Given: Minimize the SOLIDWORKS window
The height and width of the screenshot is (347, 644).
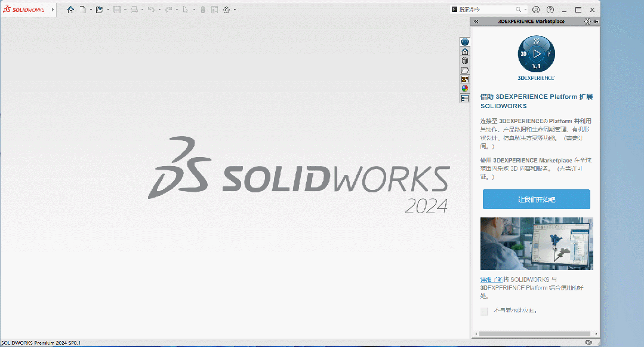Looking at the screenshot, I should (565, 10).
